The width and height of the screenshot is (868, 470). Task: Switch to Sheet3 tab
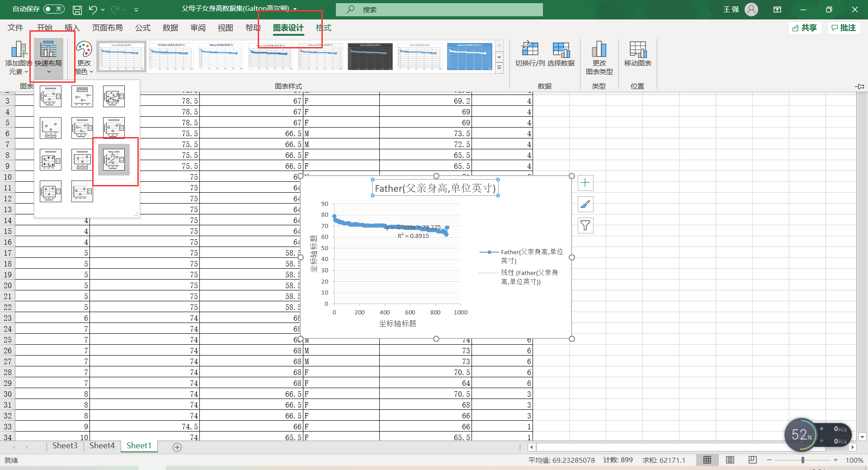(65, 446)
